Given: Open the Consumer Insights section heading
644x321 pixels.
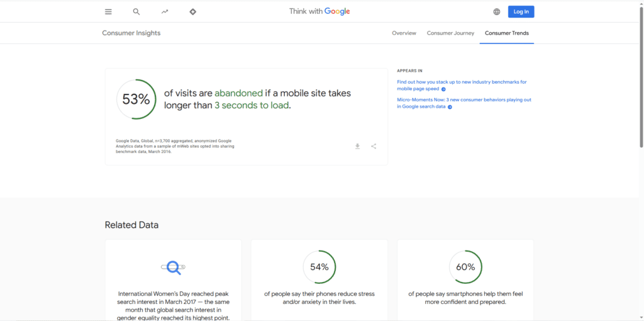Looking at the screenshot, I should [131, 33].
